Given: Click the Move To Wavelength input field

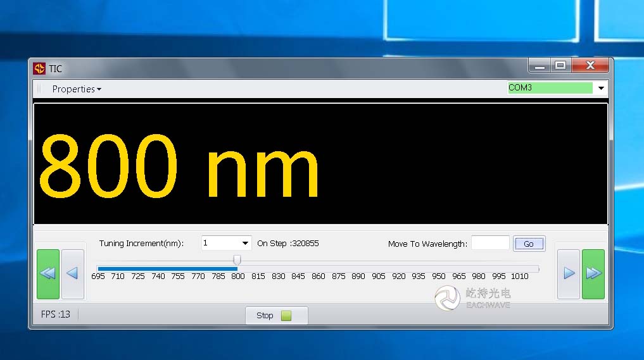Looking at the screenshot, I should coord(490,243).
